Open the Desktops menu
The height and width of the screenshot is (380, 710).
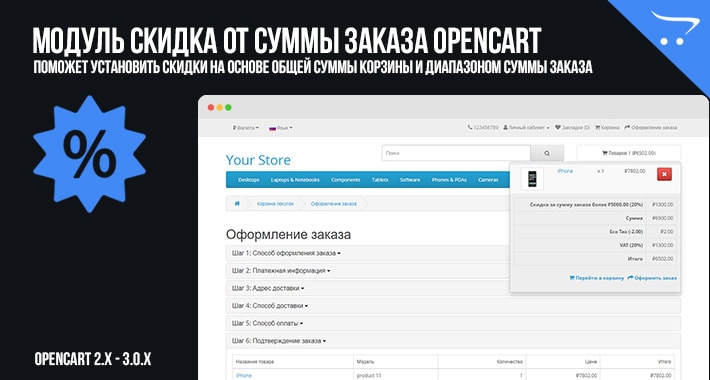tap(249, 180)
